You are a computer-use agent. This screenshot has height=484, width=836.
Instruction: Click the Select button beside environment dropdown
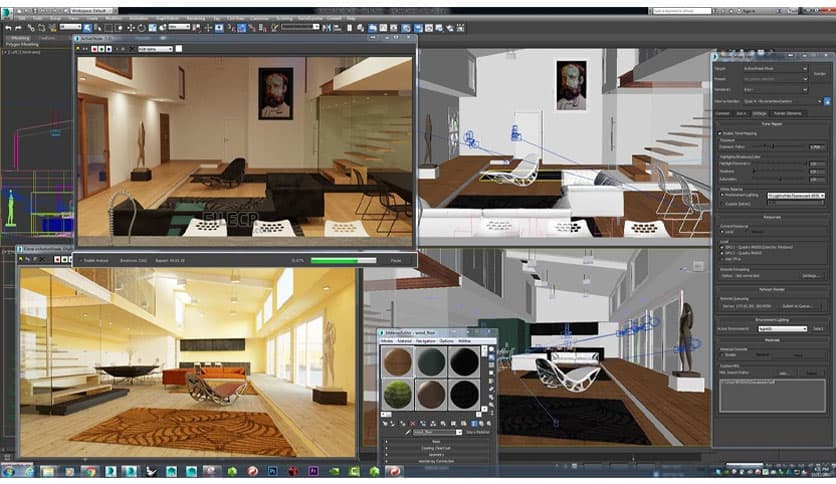coord(818,329)
